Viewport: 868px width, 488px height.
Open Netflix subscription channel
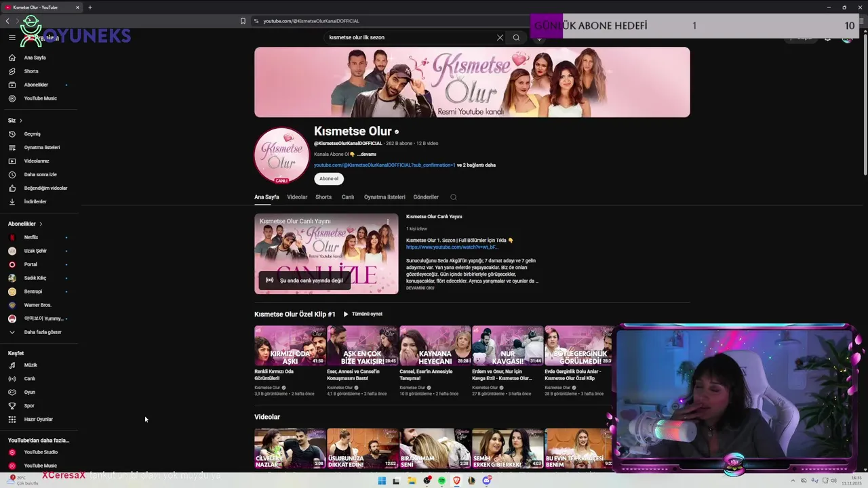(39, 237)
